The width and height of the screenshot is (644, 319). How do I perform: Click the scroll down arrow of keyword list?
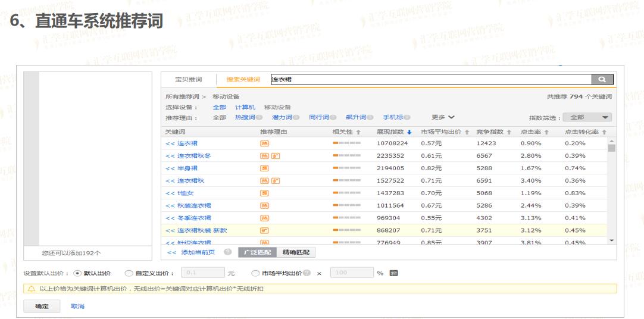[x=611, y=240]
